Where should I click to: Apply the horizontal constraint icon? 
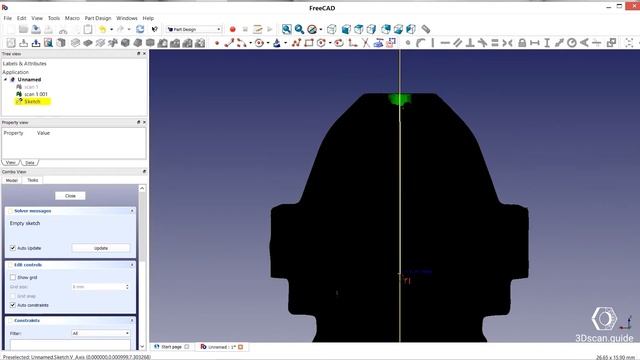[445, 42]
